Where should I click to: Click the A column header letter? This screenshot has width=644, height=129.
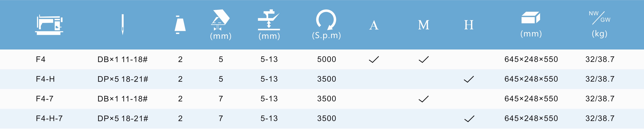tap(374, 25)
